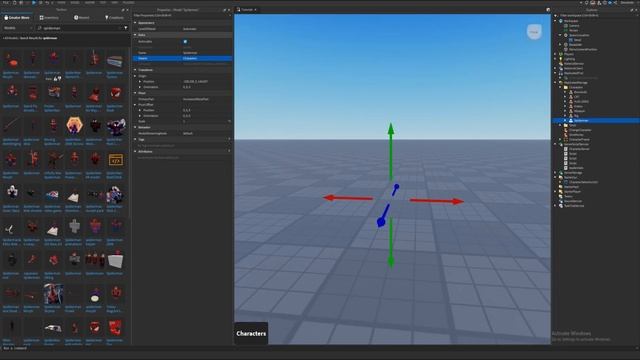640x360 pixels.
Task: Collapse the Workspace tree node
Action: click(x=556, y=21)
